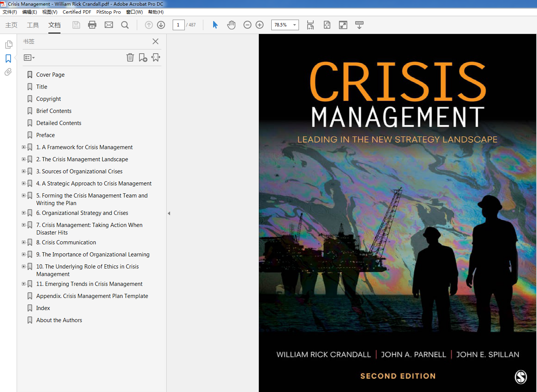Print the document using printer icon

(x=92, y=25)
